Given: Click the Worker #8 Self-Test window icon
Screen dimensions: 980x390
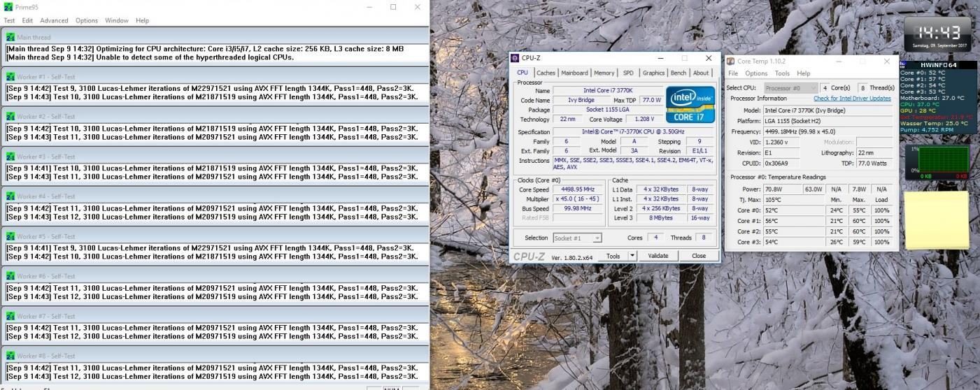Looking at the screenshot, I should (10, 356).
